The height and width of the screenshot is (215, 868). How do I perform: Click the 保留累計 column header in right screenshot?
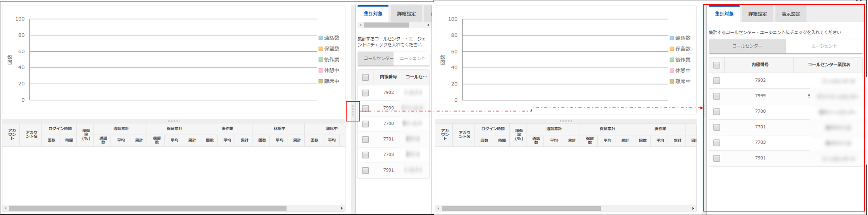607,128
